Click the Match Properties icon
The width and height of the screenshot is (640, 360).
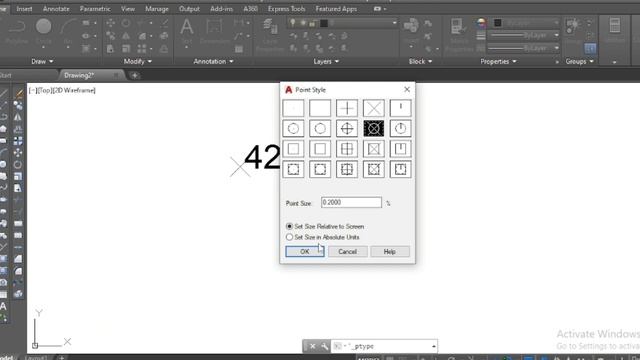[x=459, y=33]
